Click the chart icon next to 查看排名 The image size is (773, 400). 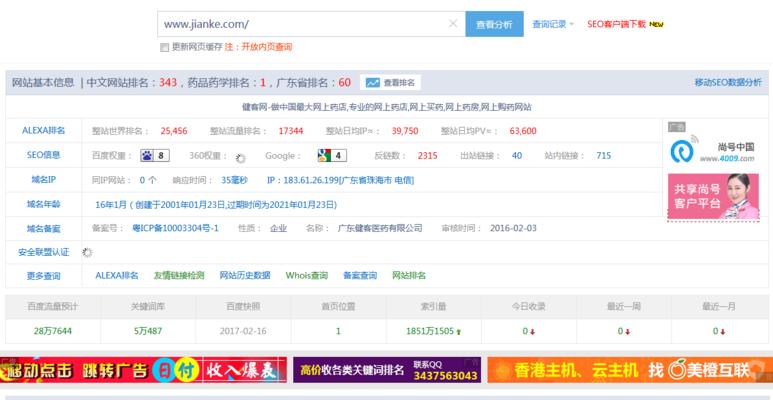tap(373, 82)
